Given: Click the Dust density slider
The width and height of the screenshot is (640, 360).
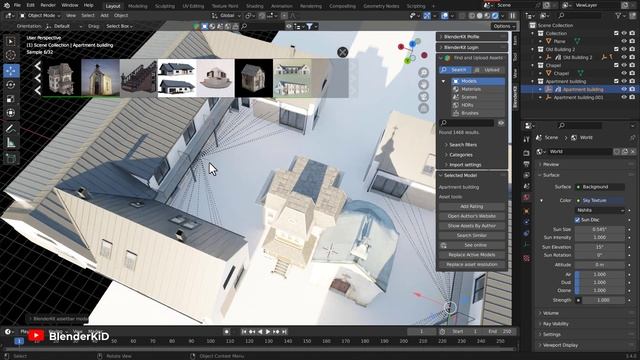Looking at the screenshot, I should (x=600, y=282).
